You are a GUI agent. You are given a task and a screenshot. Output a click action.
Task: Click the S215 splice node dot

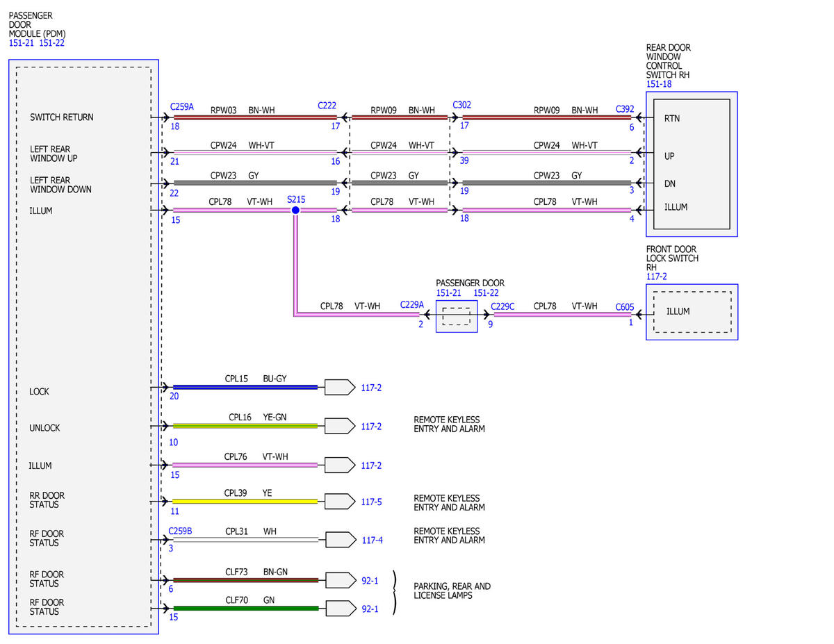pos(295,210)
